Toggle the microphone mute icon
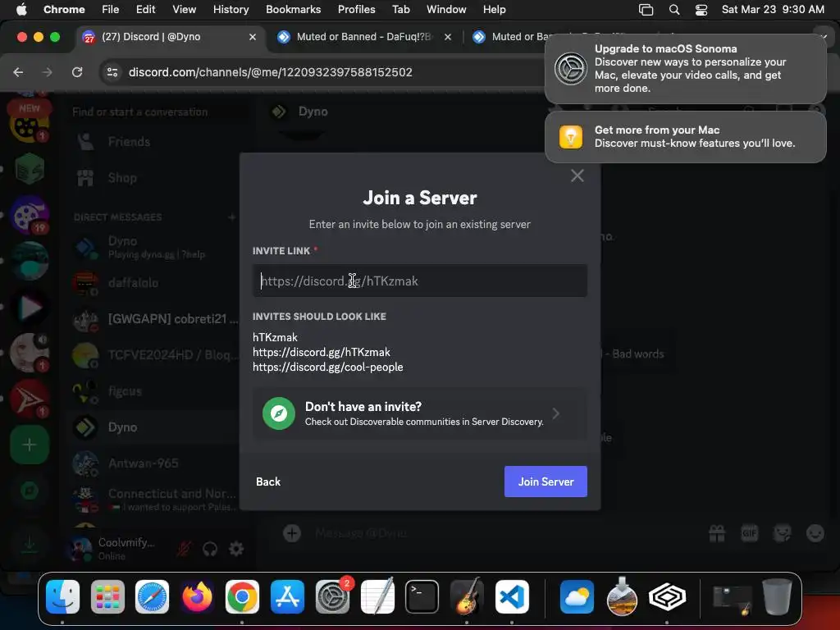Image resolution: width=840 pixels, height=630 pixels. (184, 549)
